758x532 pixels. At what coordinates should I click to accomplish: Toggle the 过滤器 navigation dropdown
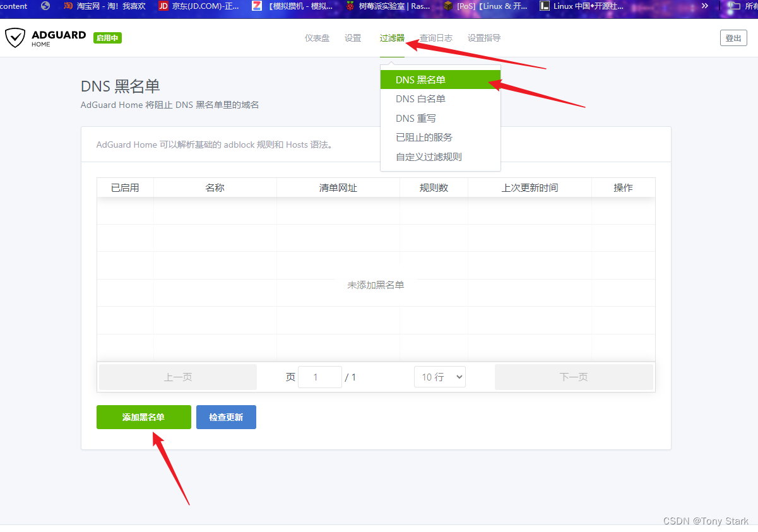tap(392, 38)
